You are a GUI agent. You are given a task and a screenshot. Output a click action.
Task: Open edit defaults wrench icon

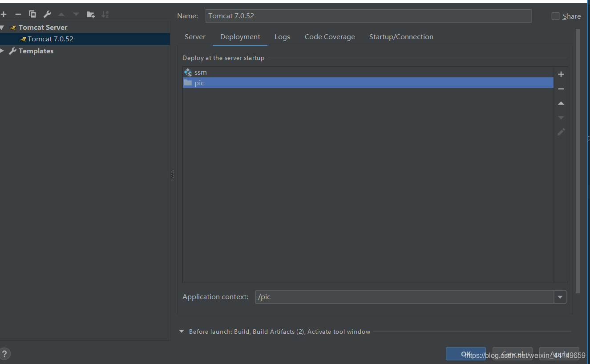(x=47, y=14)
